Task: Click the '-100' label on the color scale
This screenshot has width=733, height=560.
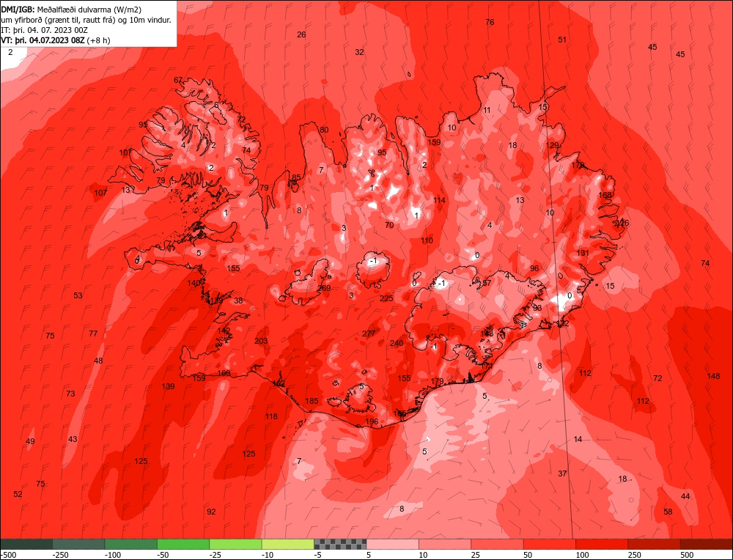Action: click(x=111, y=554)
